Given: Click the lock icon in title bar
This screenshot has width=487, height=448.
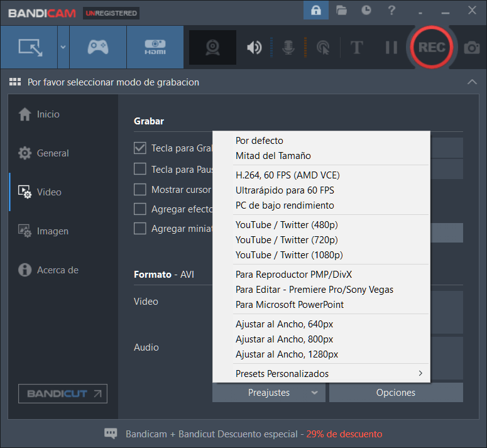Looking at the screenshot, I should point(316,10).
